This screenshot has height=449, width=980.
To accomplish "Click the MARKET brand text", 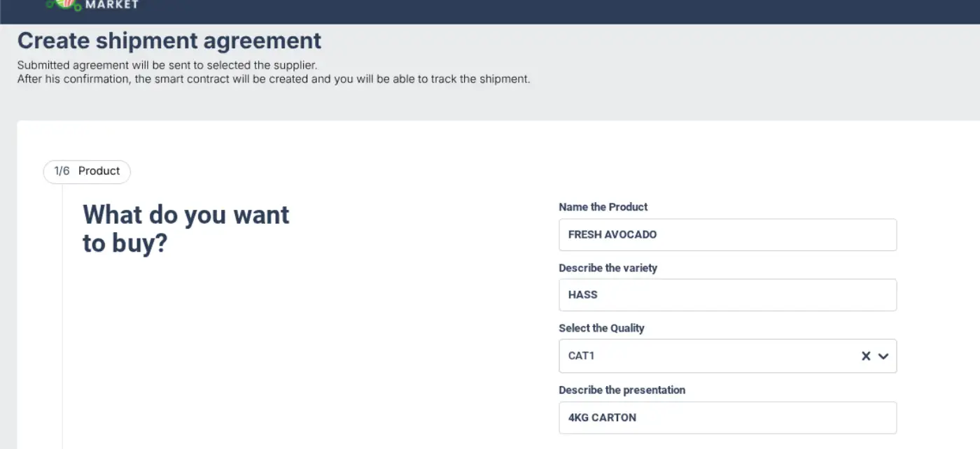I will click(111, 5).
